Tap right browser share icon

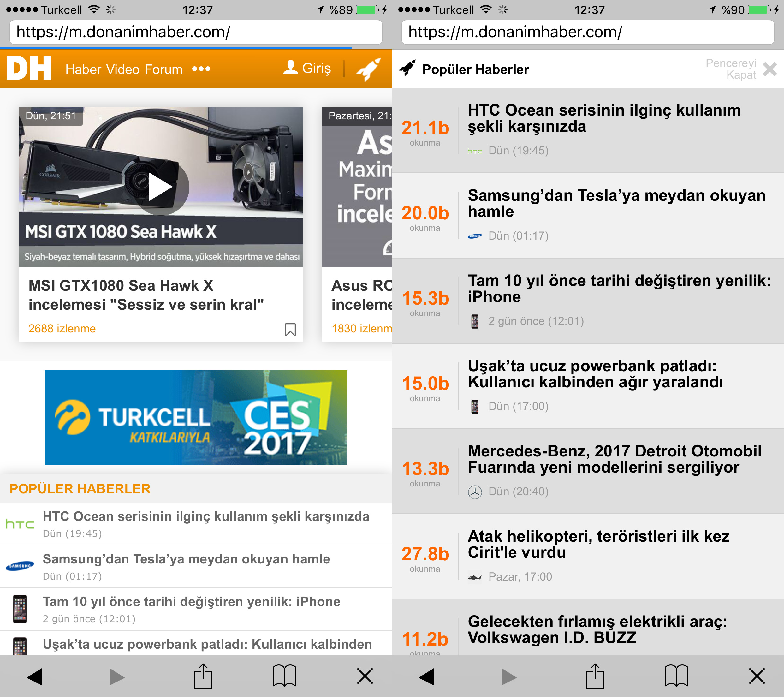coord(595,676)
